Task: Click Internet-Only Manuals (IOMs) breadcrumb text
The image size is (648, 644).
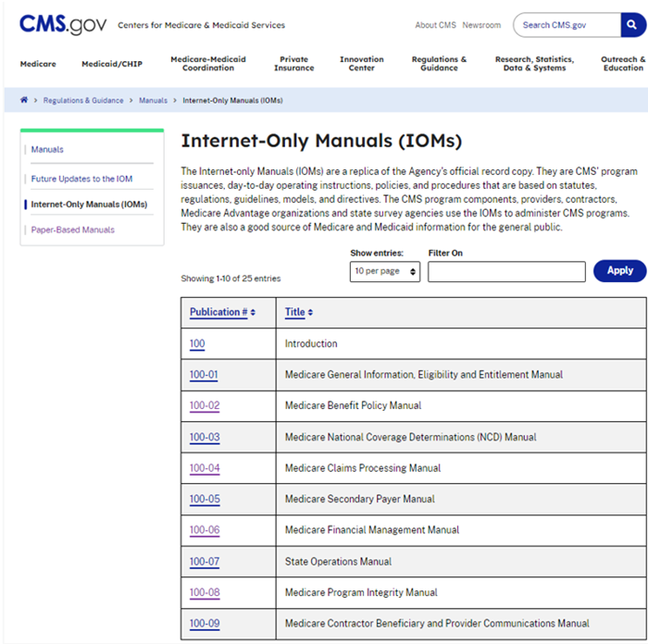Action: point(232,100)
